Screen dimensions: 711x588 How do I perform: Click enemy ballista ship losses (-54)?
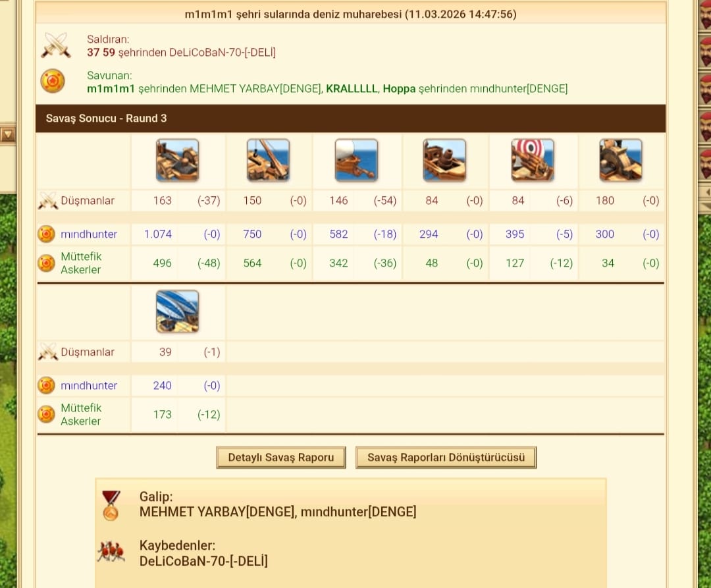point(385,201)
